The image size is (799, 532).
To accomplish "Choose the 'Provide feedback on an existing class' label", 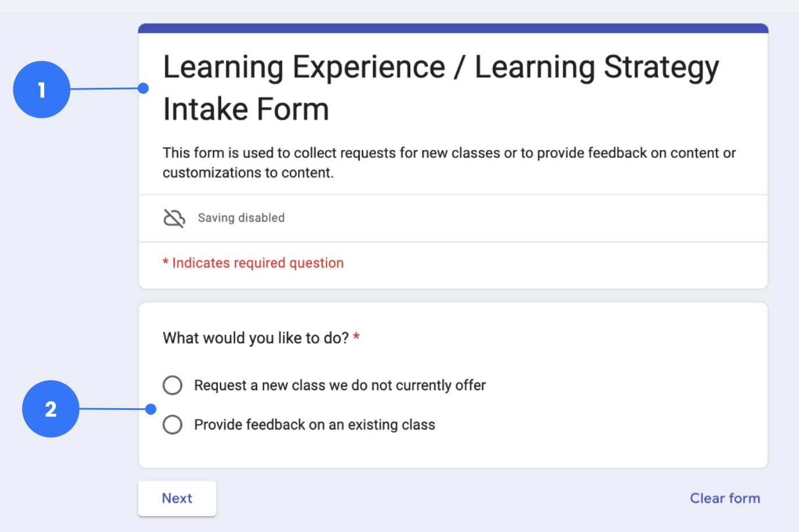I will pos(315,425).
